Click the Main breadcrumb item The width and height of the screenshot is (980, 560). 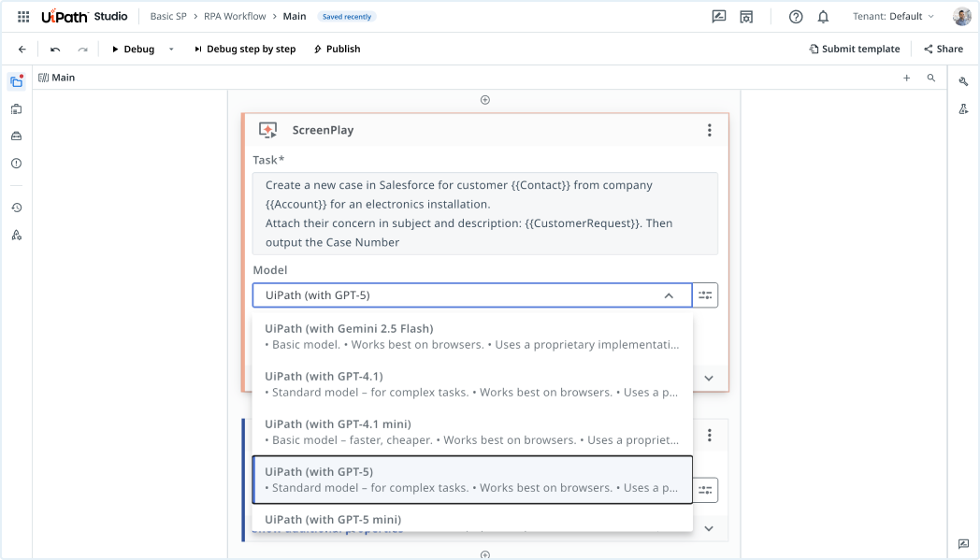(x=295, y=16)
